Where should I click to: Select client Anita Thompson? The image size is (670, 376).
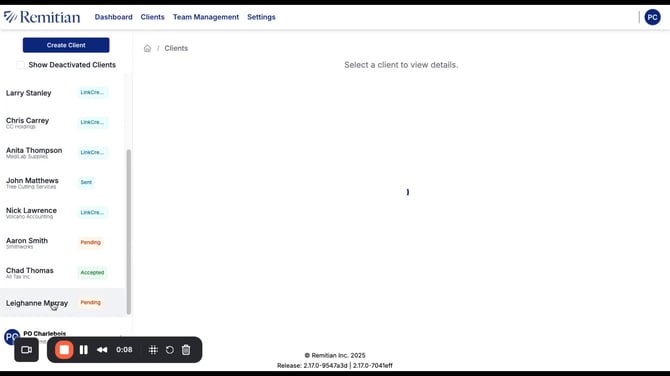[62, 153]
